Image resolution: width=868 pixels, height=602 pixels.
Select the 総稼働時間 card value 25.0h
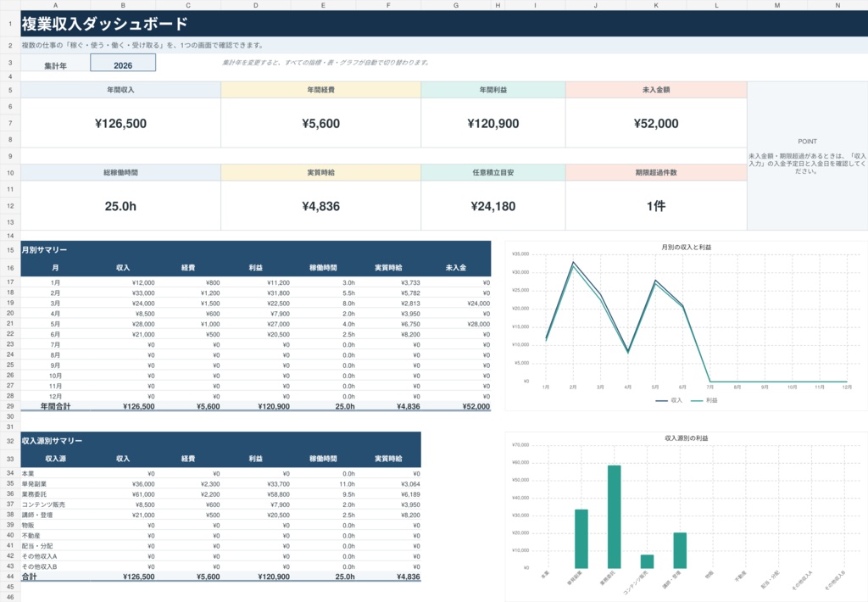(120, 206)
